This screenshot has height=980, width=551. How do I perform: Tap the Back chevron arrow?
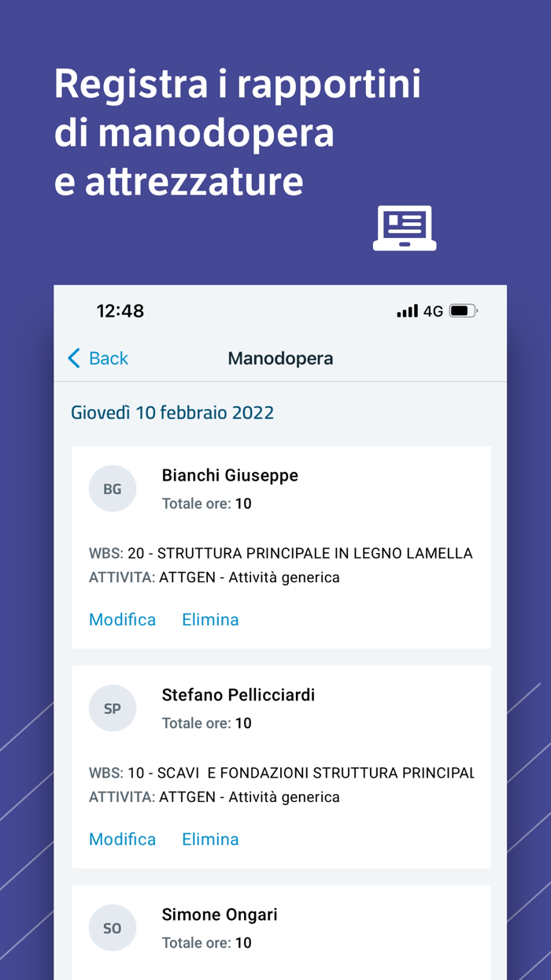point(72,358)
